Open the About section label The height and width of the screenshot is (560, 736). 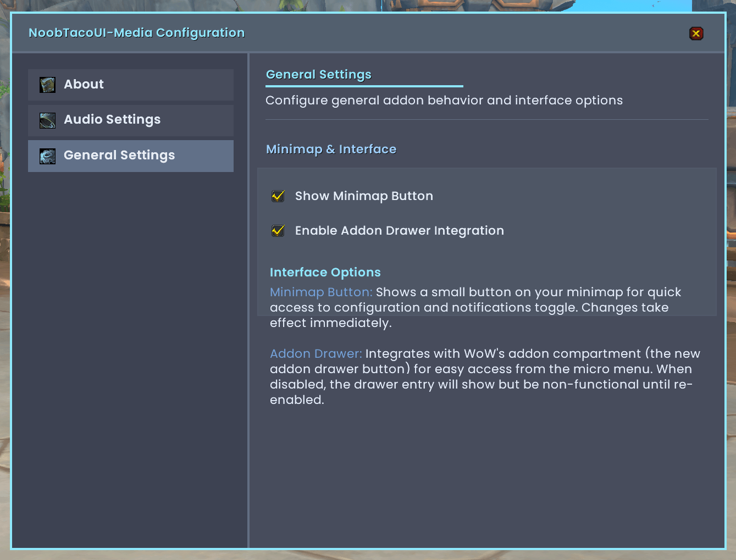(84, 84)
